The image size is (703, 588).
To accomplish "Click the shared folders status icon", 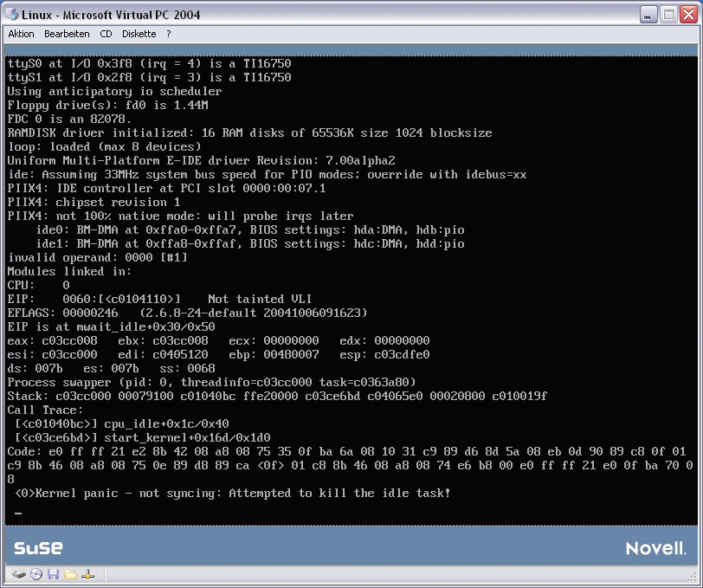I will coord(70,574).
